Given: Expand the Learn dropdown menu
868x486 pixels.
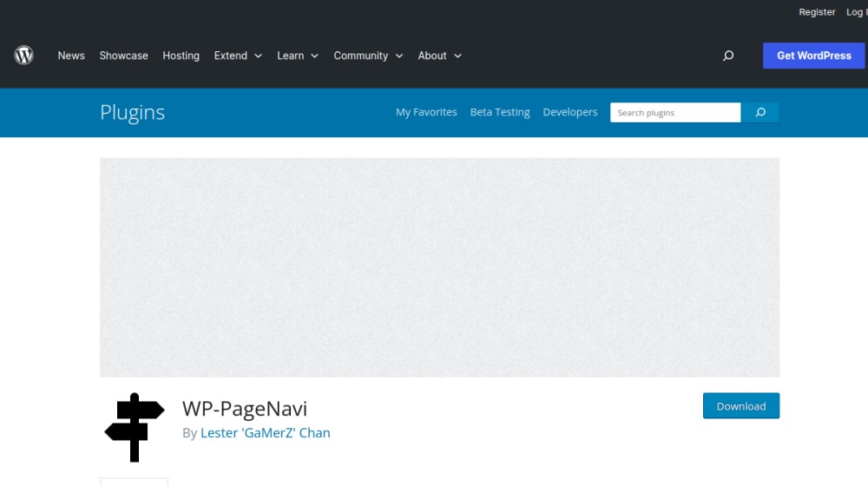Looking at the screenshot, I should (298, 56).
